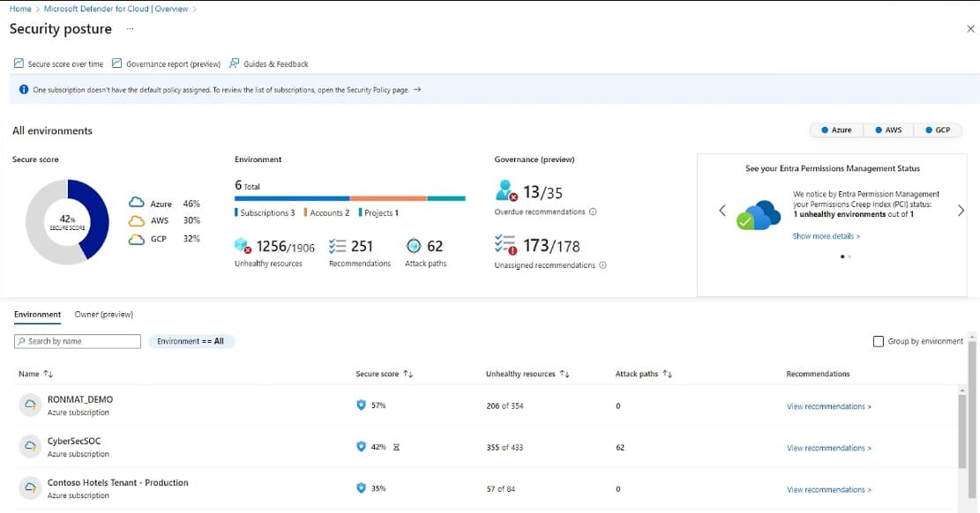Image resolution: width=980 pixels, height=513 pixels.
Task: Click the AWS cloud icon in secure score
Action: click(x=136, y=220)
